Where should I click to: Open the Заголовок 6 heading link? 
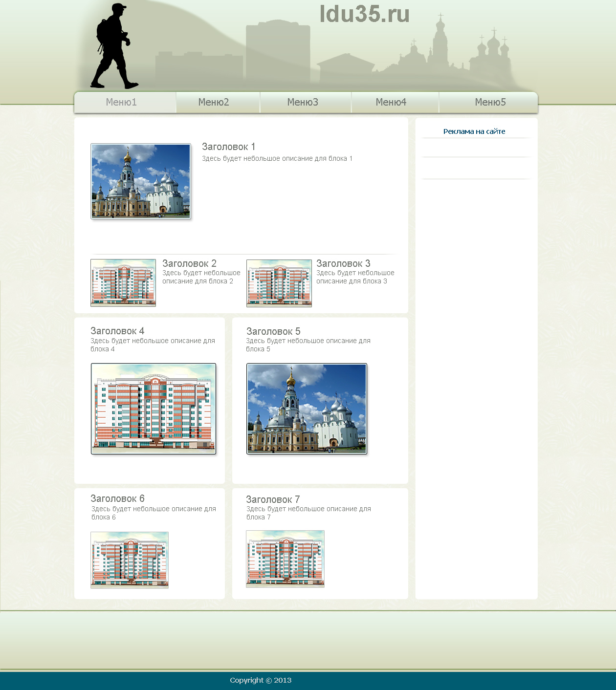(117, 498)
